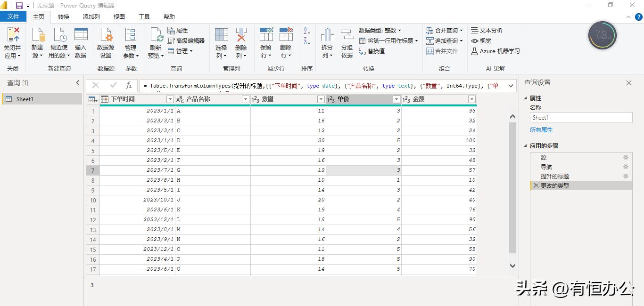Click the query name field showing Sheet1

[x=581, y=117]
